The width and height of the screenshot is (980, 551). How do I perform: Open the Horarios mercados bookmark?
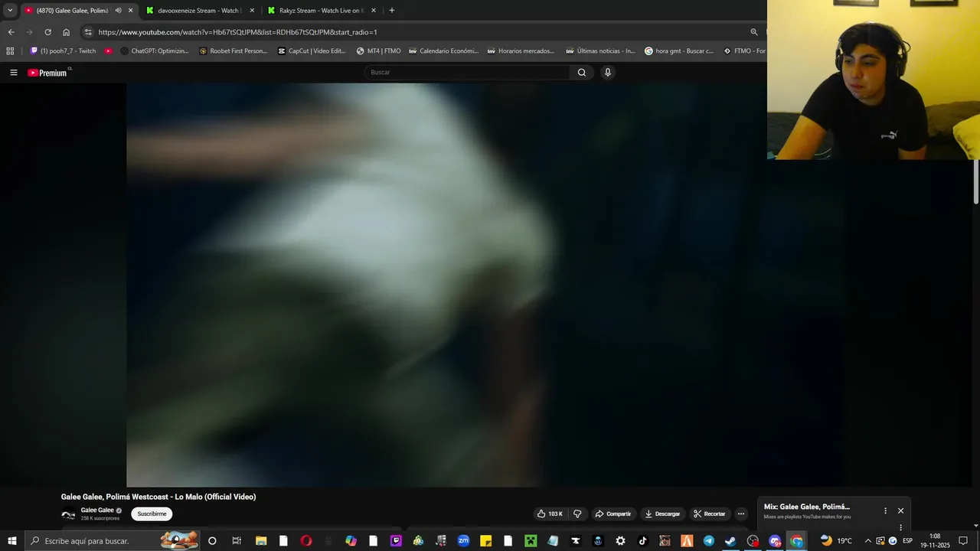coord(520,51)
